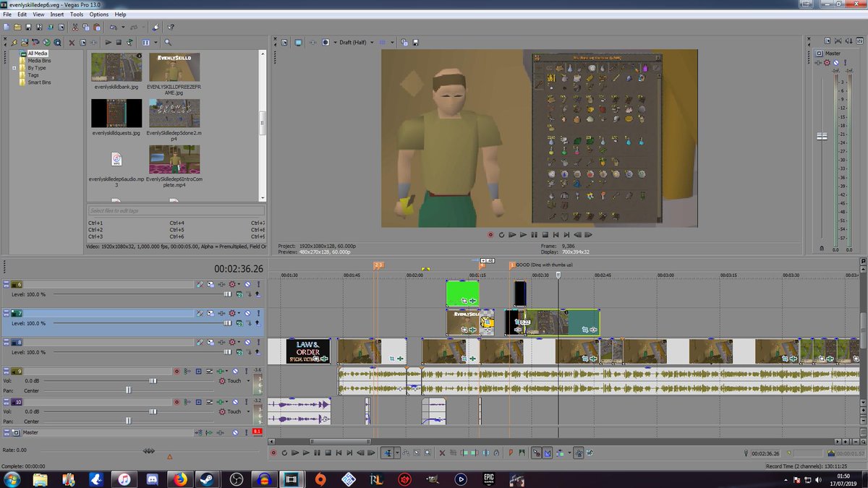
Task: Toggle Loop Playback in timeline transport
Action: 284,453
